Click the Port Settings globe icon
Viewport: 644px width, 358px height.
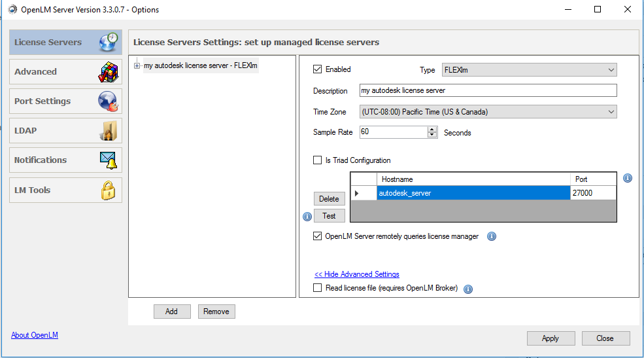pos(109,101)
